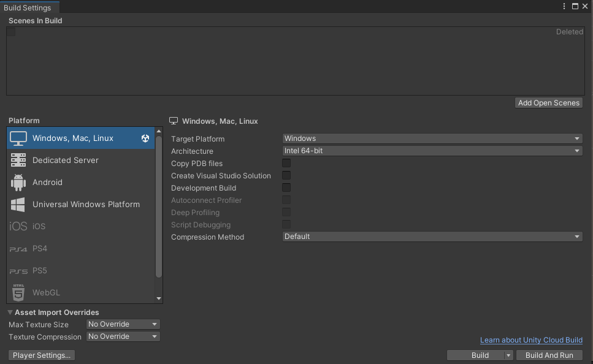
Task: Choose the Universal Windows Platform icon
Action: coord(18,205)
